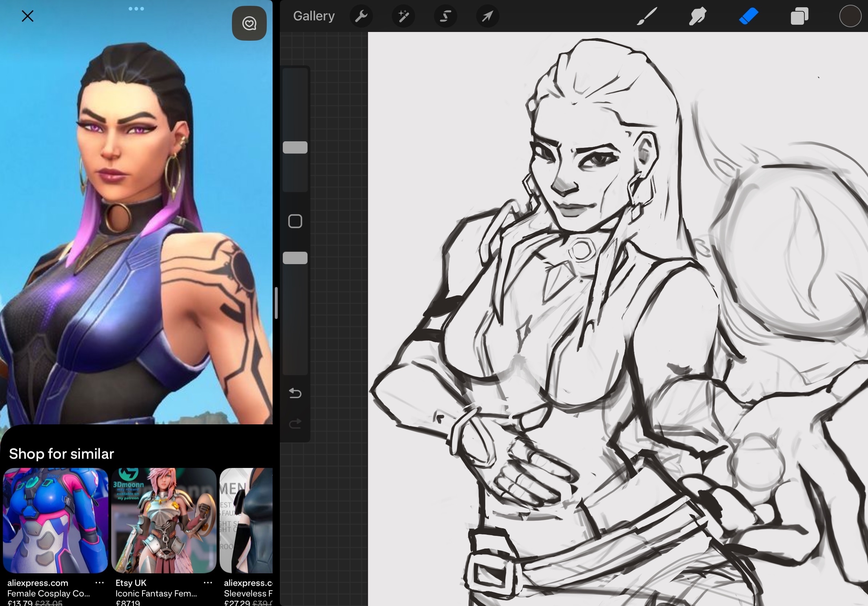868x606 pixels.
Task: Select the Selection S-ribbon tool
Action: click(446, 16)
